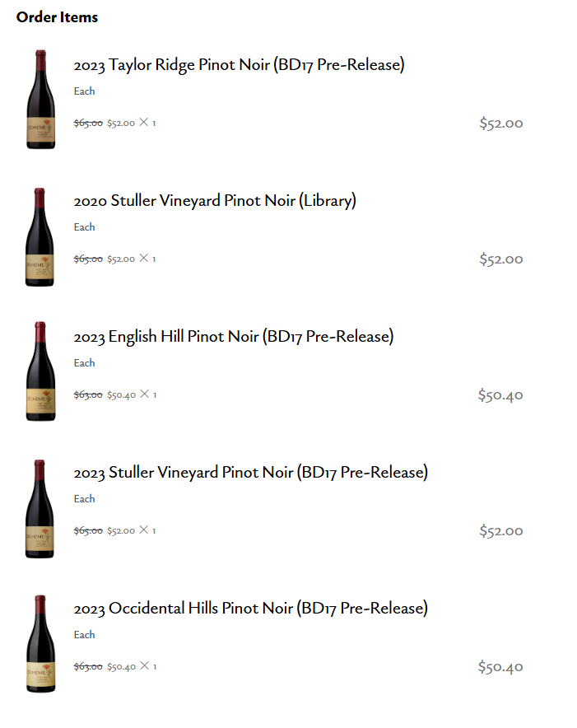
Task: Click the 2023 Occidental Hills bottle thumbnail
Action: point(40,643)
